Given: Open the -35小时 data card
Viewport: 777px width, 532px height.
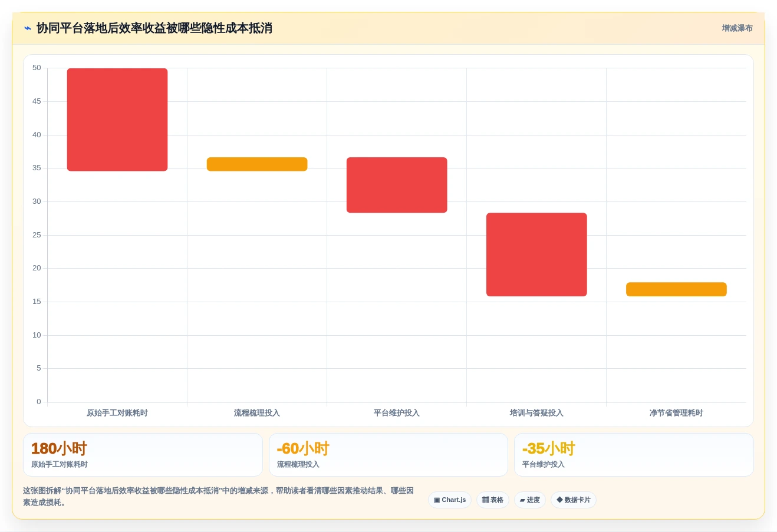Looking at the screenshot, I should pyautogui.click(x=634, y=455).
